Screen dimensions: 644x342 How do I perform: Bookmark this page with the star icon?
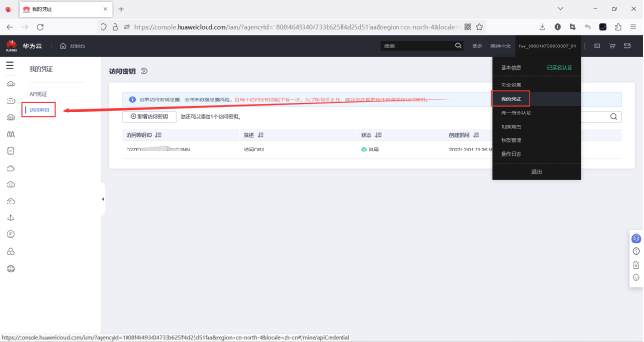pos(479,27)
